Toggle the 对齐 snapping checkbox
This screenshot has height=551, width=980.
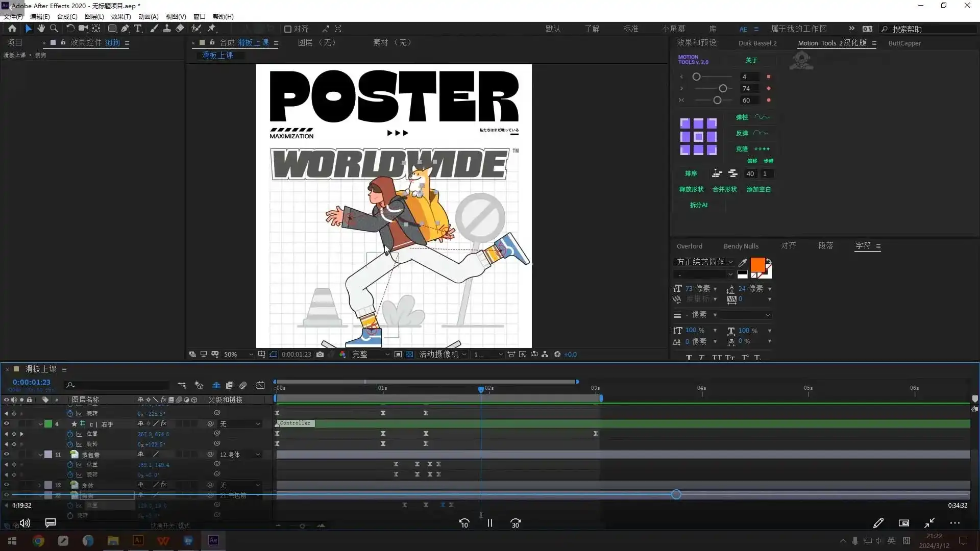pyautogui.click(x=288, y=29)
